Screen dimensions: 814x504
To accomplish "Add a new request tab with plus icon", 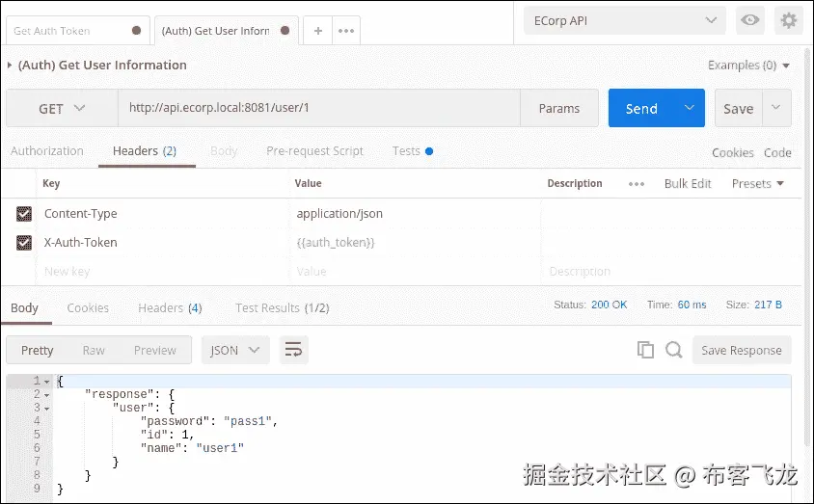I will click(317, 31).
